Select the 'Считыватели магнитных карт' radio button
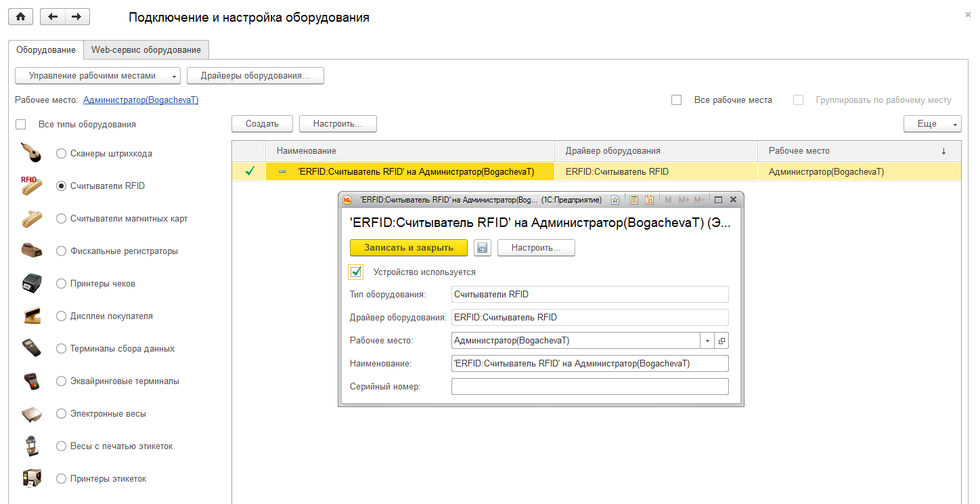Viewport: 980px width, 504px height. (x=62, y=219)
